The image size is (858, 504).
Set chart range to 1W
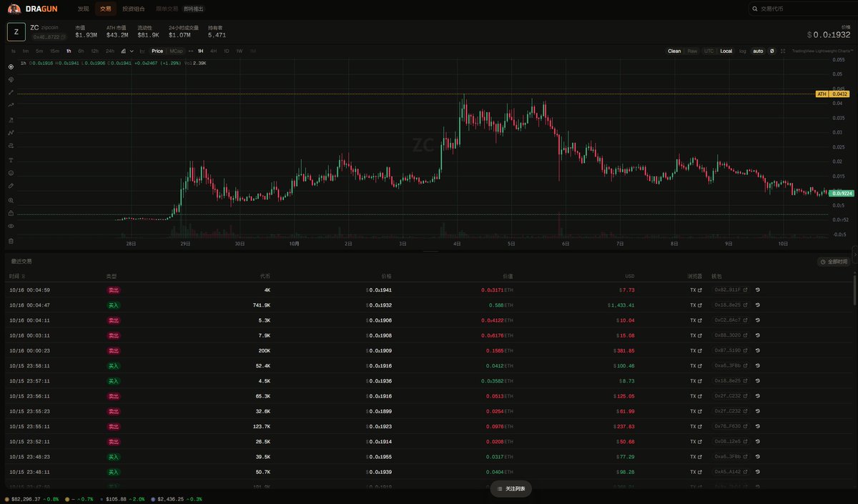coord(240,51)
